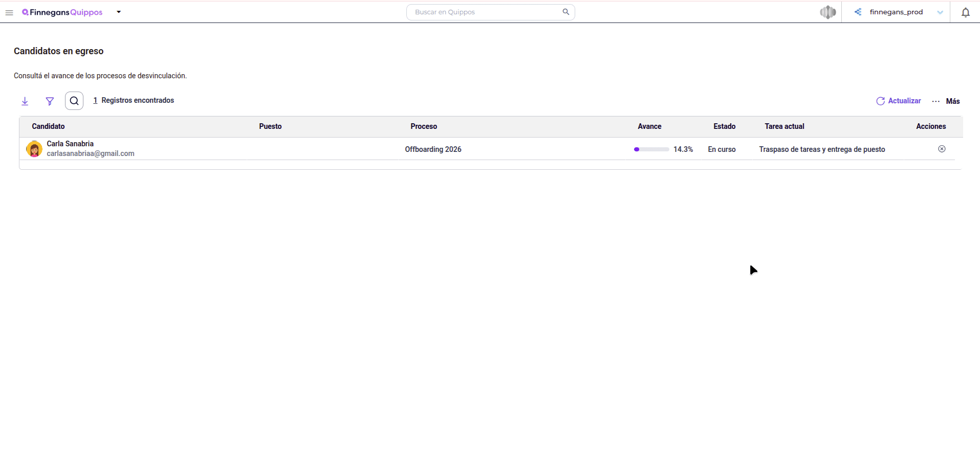The height and width of the screenshot is (471, 980).
Task: Click the Offboarding 2026 process cell
Action: 433,149
